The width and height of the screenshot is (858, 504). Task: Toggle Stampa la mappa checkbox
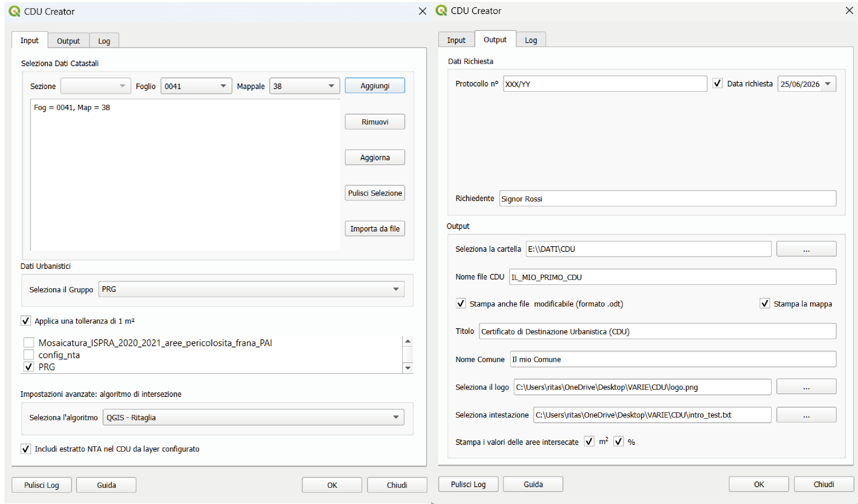pyautogui.click(x=765, y=303)
